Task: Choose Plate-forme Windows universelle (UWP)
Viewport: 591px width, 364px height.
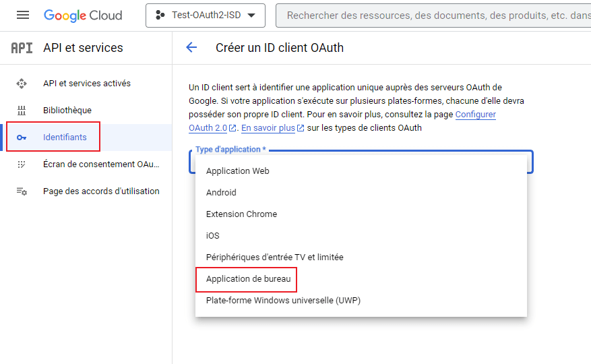Action: [283, 301]
